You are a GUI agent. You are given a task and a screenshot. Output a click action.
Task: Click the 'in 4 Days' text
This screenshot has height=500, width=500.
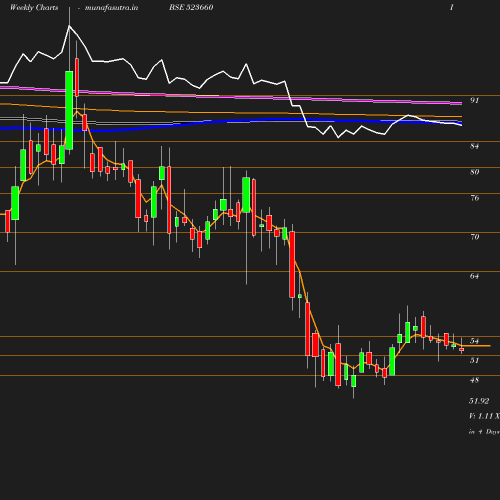point(484,432)
